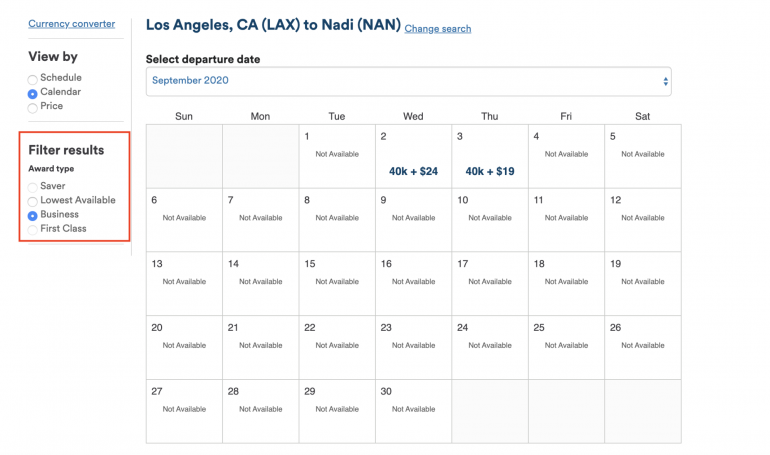This screenshot has width=770, height=455.
Task: Click the September 15 calendar cell
Action: pos(337,283)
